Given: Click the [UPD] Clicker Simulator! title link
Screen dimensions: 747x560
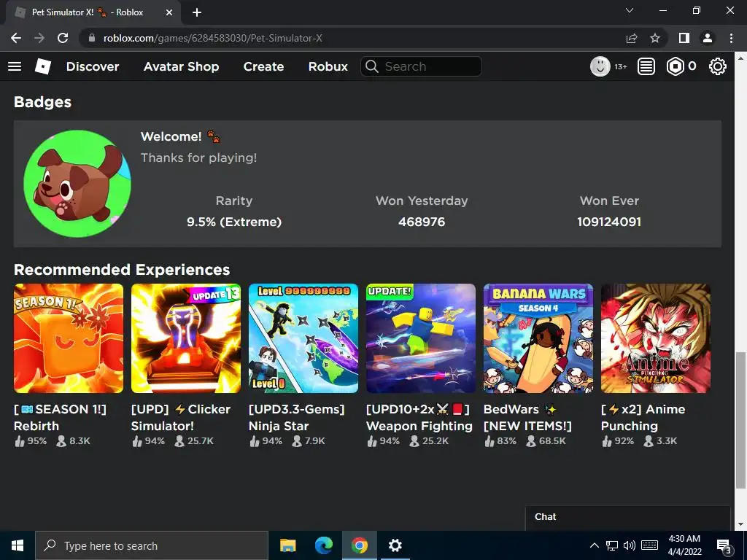Looking at the screenshot, I should 181,418.
